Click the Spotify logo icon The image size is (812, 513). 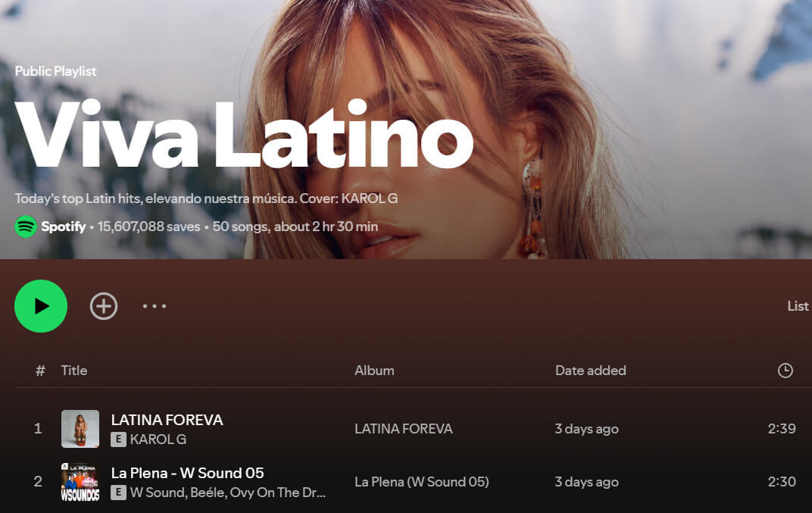click(26, 227)
